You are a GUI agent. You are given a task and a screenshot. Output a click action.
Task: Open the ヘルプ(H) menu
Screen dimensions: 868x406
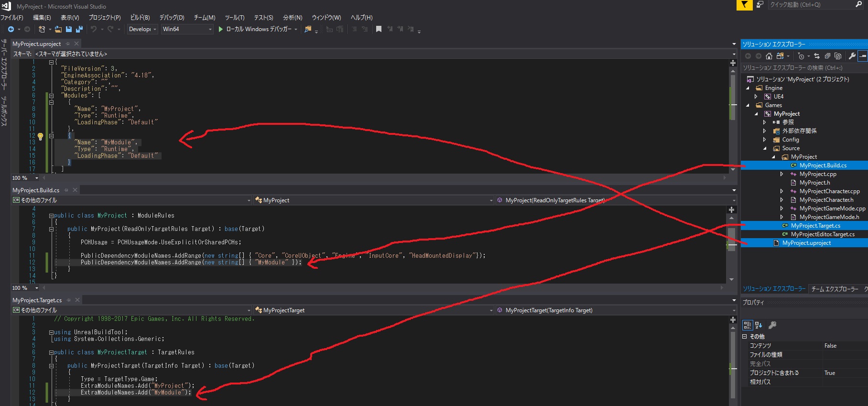coord(361,17)
